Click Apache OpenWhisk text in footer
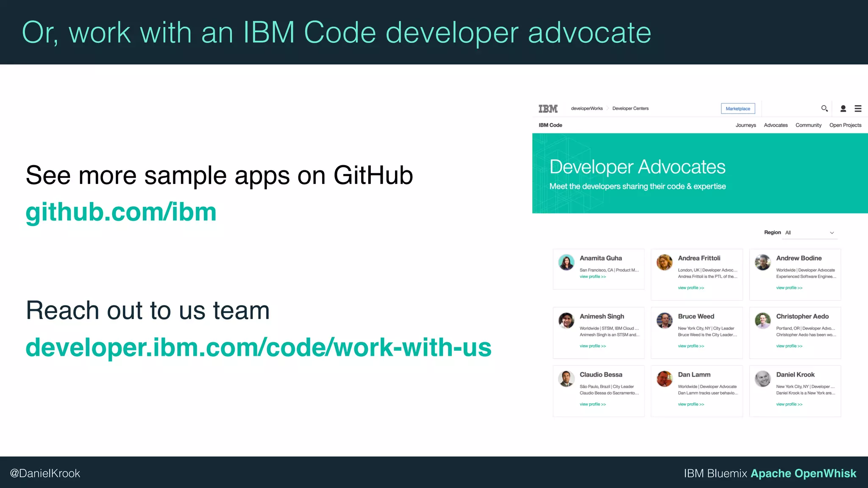Screen dimensions: 868x488 pos(804,473)
